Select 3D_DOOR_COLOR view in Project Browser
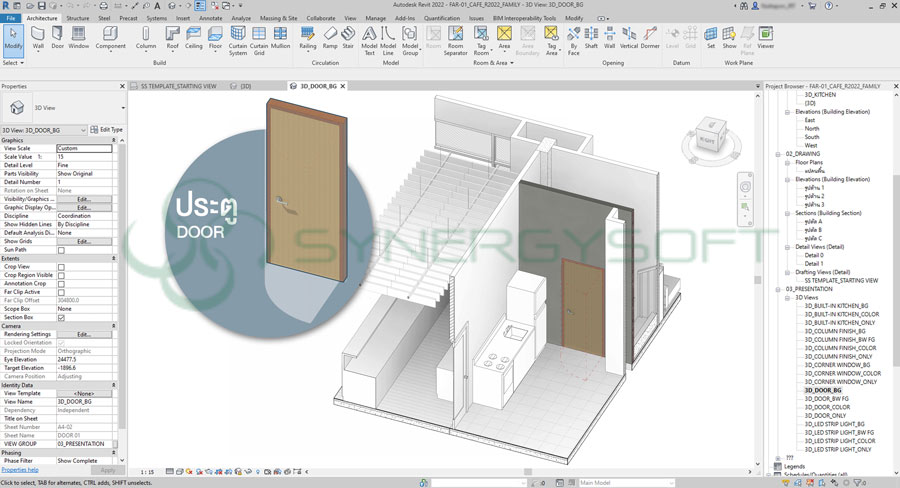 [827, 407]
